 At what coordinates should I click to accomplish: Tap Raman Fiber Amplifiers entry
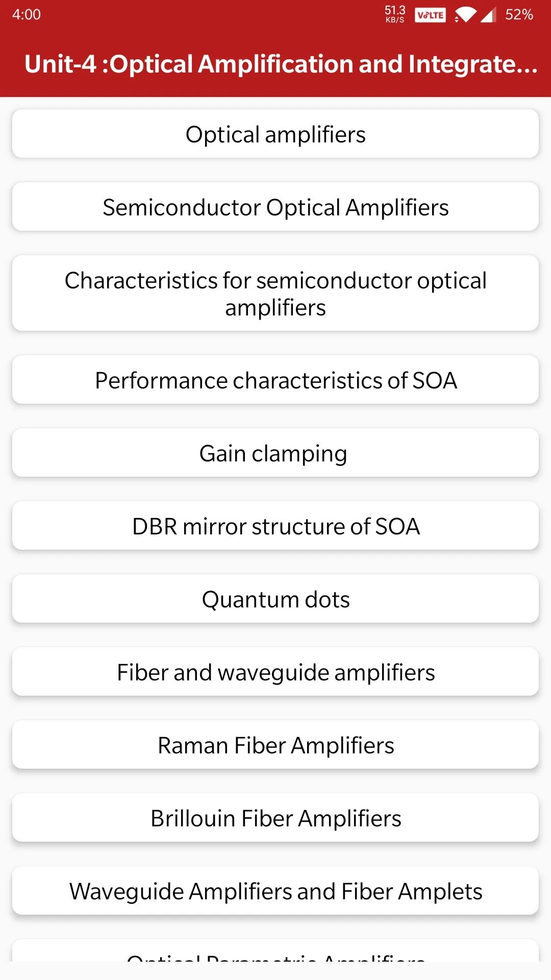[x=275, y=745]
